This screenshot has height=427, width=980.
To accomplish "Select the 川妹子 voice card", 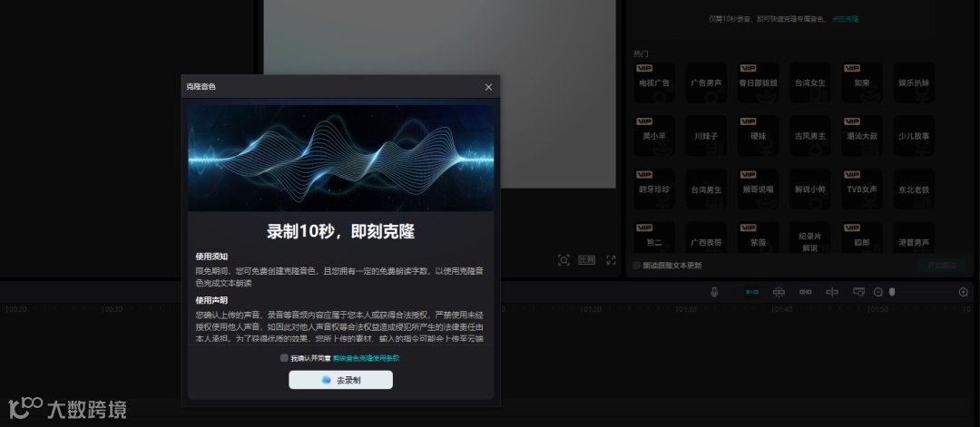I will (x=706, y=136).
